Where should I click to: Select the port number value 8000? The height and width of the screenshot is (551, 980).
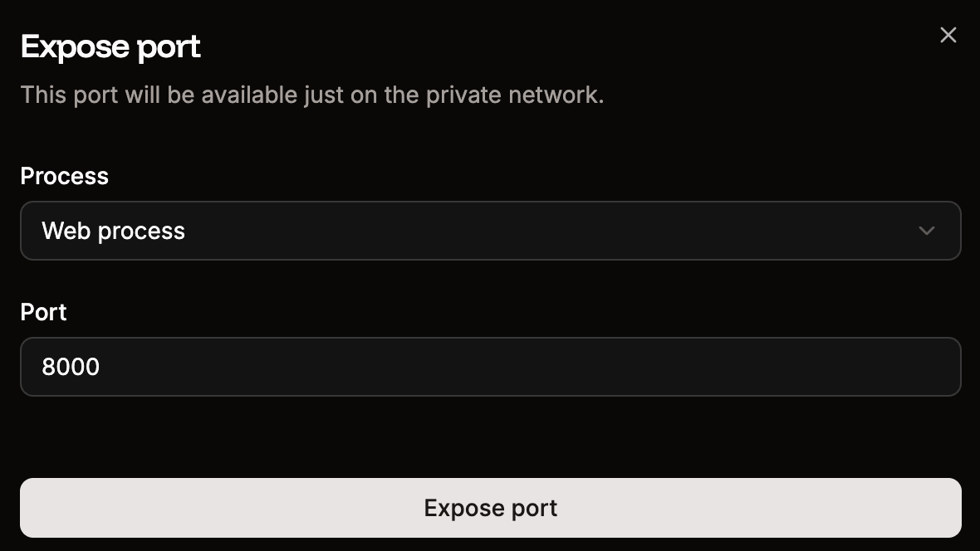click(71, 367)
